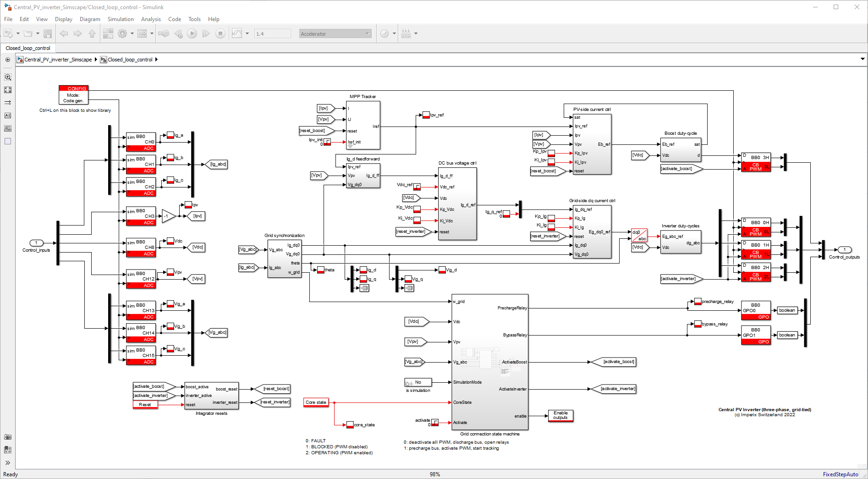Select the Closed_loop_control tab
Screen dimensions: 868x479
coord(28,48)
